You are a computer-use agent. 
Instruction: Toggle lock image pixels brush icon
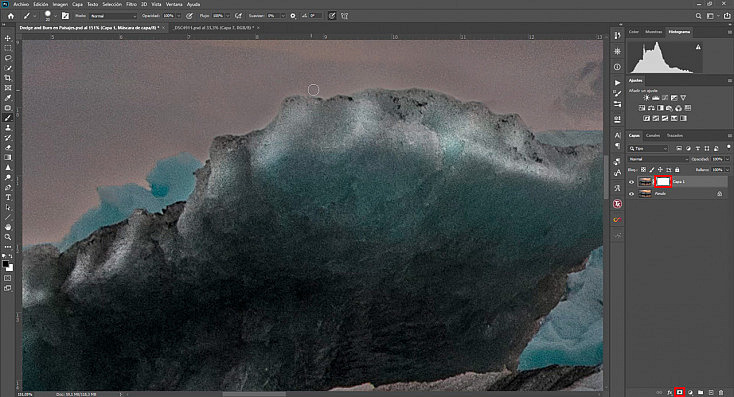pos(652,170)
